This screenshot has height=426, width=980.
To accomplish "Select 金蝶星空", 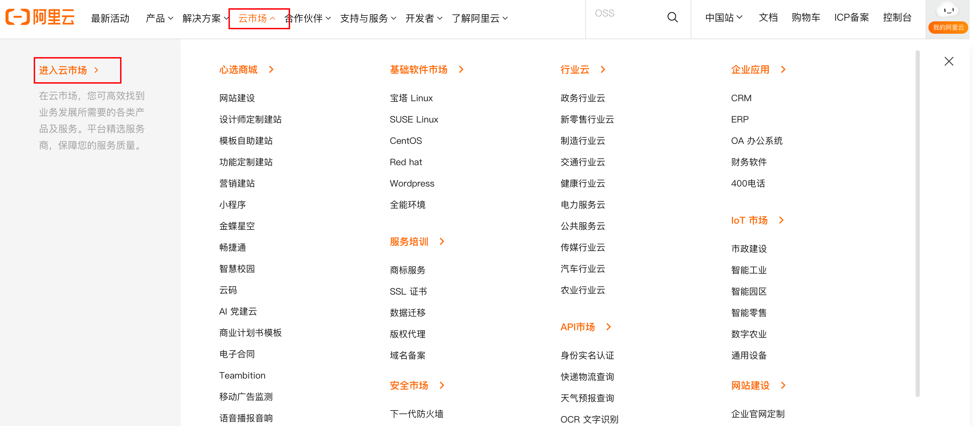I will coord(237,226).
